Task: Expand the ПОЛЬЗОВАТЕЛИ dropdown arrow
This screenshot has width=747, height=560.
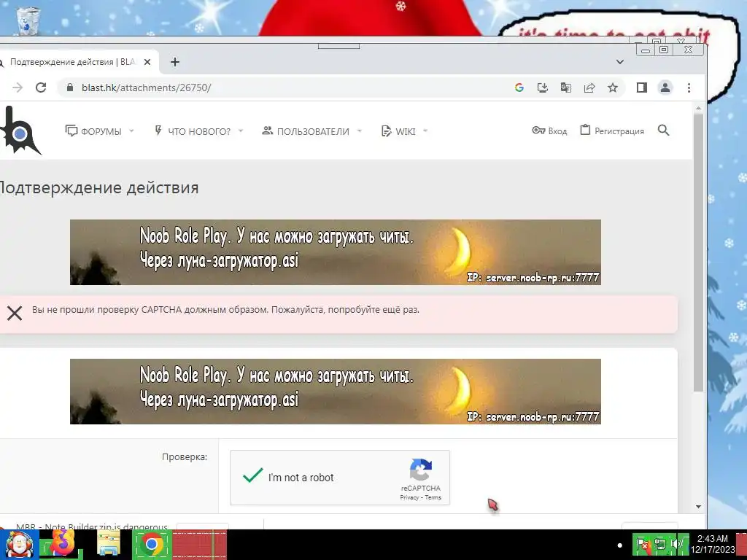Action: (x=359, y=131)
